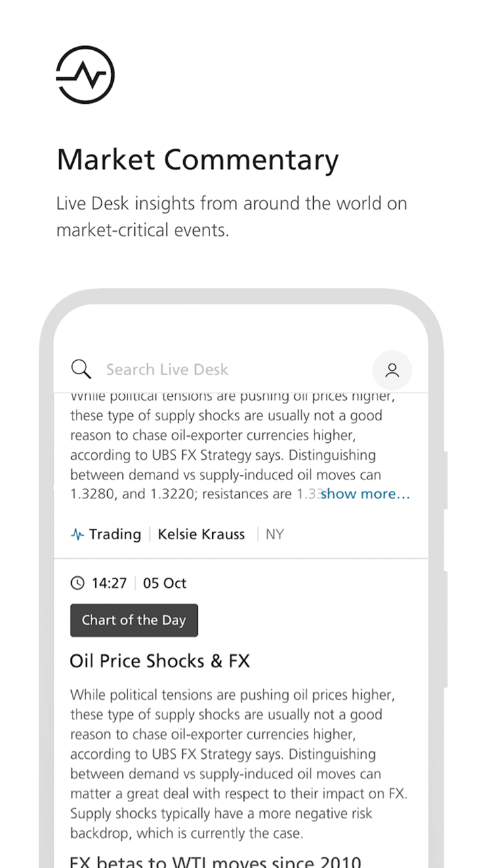The image size is (488, 868).
Task: Click the pulse icon beside Trading
Action: tap(77, 534)
